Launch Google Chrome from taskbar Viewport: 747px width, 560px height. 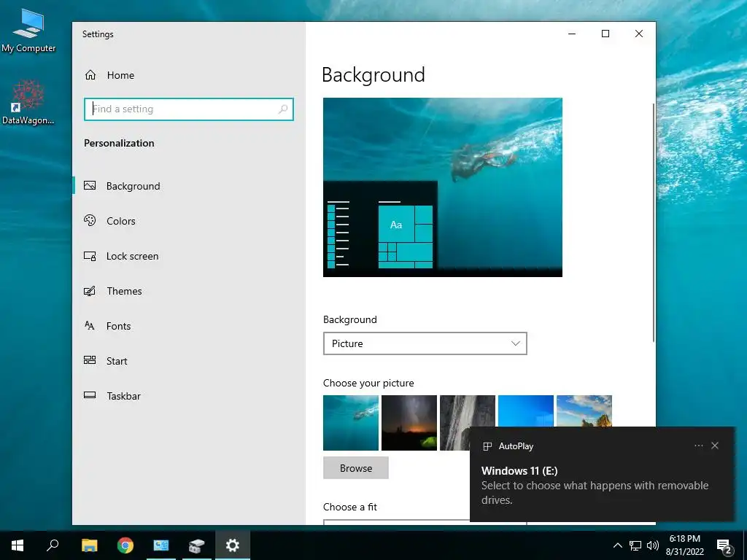point(125,545)
